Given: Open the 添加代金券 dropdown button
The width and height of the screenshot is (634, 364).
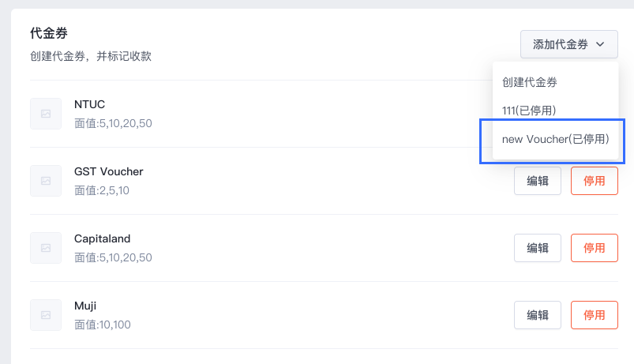Looking at the screenshot, I should pos(569,44).
